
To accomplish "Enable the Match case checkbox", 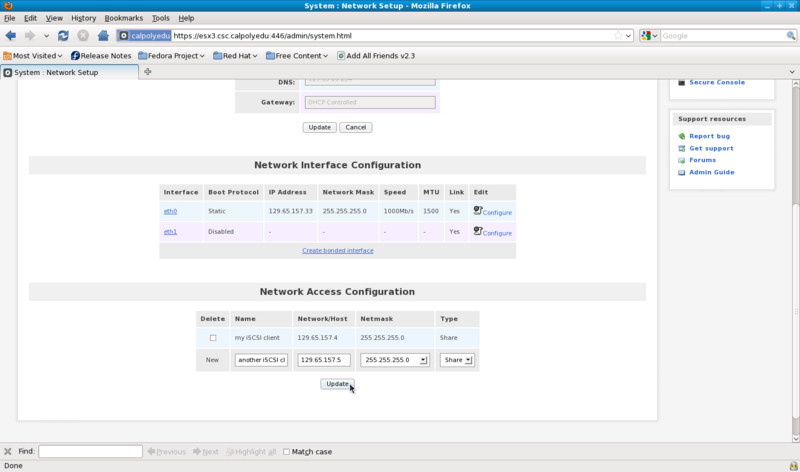I will pyautogui.click(x=286, y=452).
